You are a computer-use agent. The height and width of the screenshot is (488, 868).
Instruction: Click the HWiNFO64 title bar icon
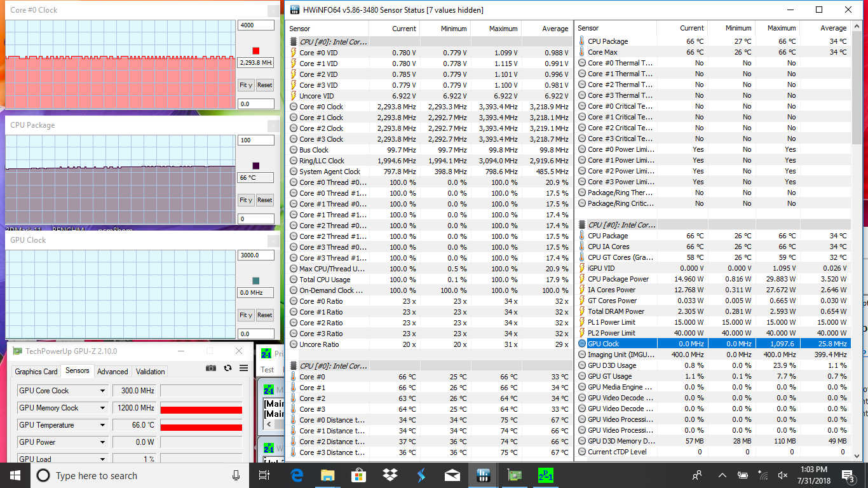[x=294, y=10]
